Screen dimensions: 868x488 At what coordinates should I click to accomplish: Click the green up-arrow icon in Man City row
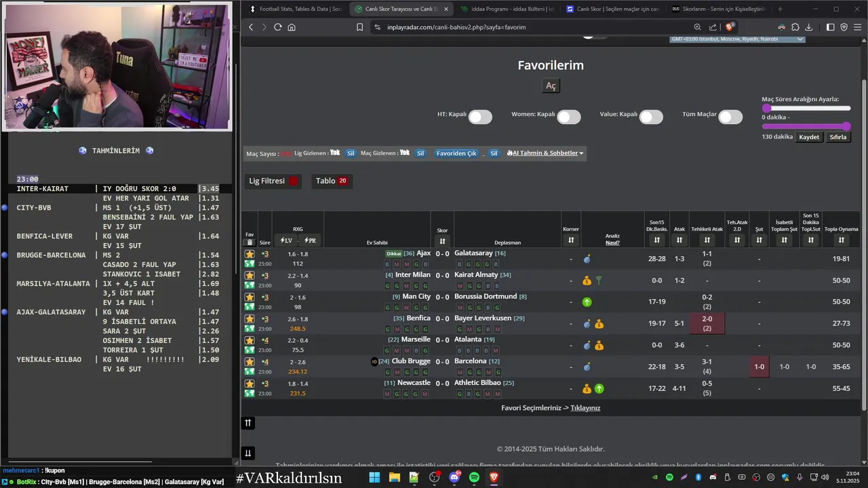[x=587, y=302]
